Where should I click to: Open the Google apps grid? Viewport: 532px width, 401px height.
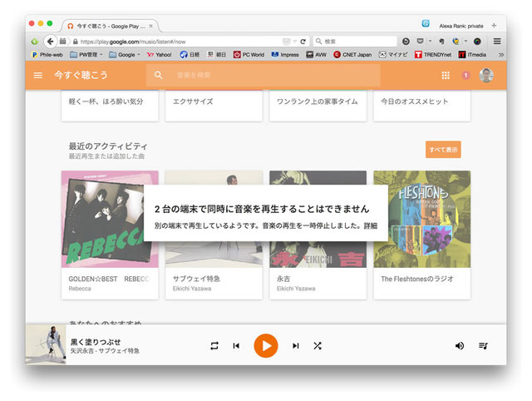[x=446, y=76]
